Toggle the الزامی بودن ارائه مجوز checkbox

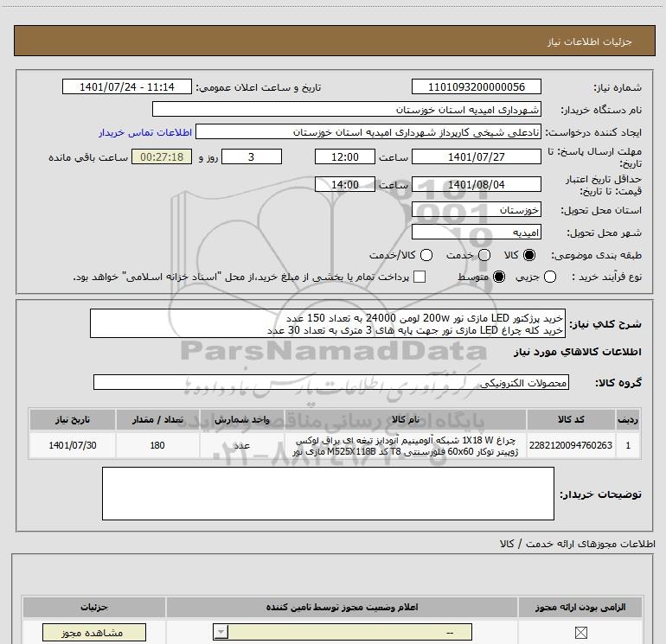point(580,633)
